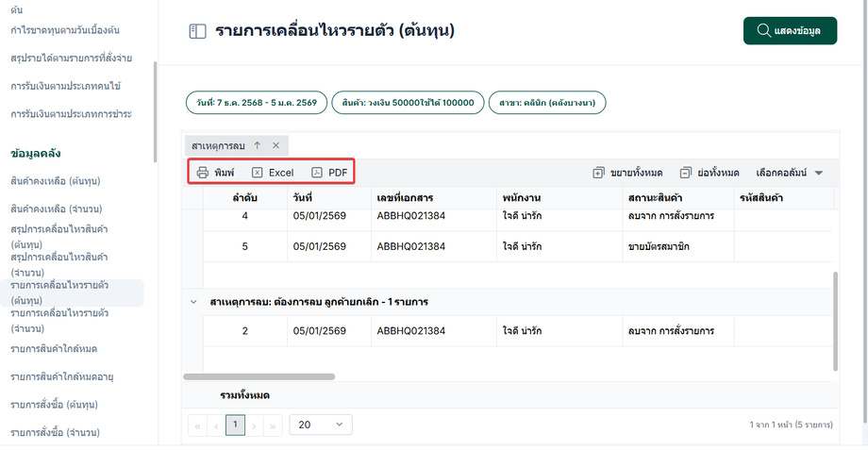Open the page size dropdown showing 20
This screenshot has height=450, width=868.
click(319, 425)
